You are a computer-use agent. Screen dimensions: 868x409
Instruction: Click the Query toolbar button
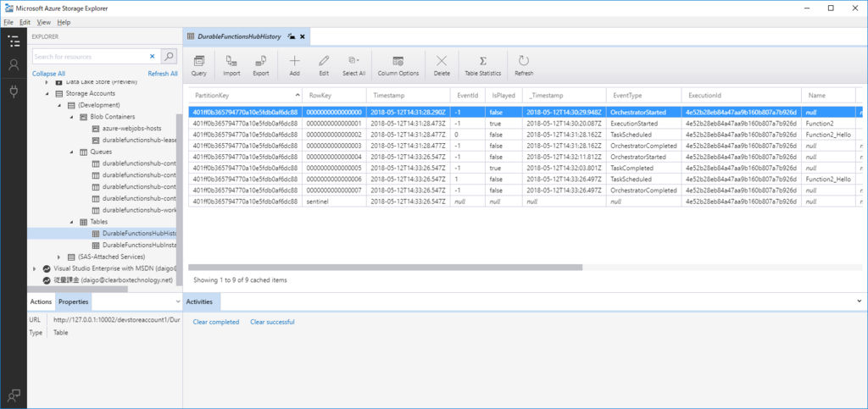198,66
